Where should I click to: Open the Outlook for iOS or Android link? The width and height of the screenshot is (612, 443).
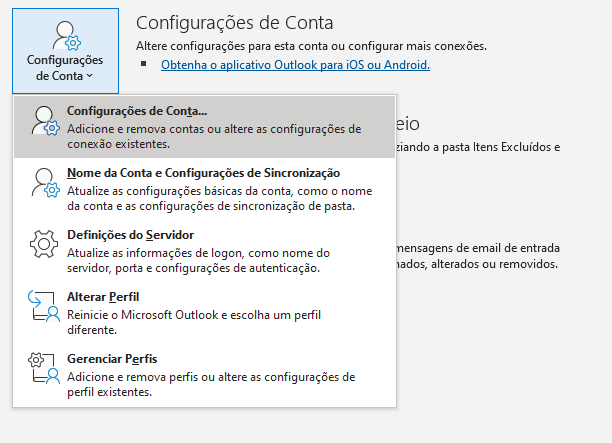click(x=295, y=65)
